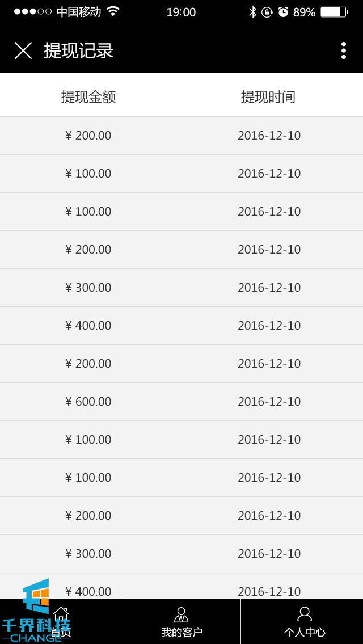Tap the 19:00 clock in status bar

pyautogui.click(x=181, y=12)
